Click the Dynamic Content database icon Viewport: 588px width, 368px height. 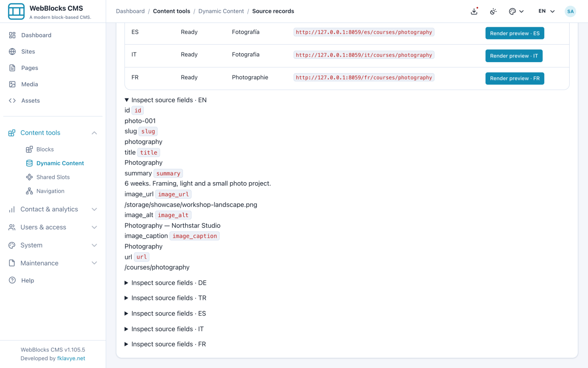[29, 163]
